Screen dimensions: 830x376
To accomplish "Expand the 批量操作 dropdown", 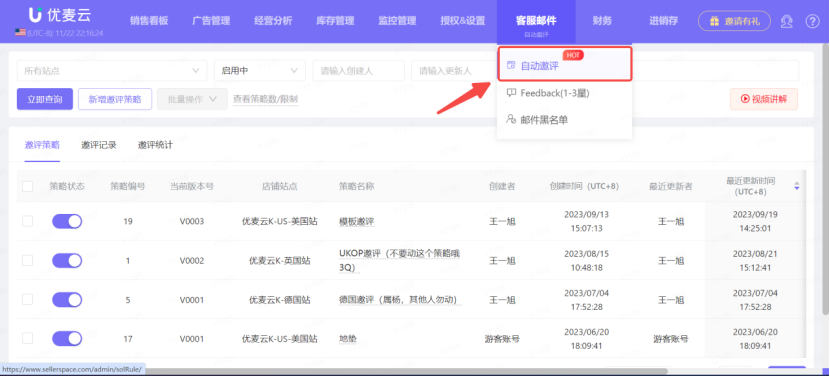I will coord(192,99).
